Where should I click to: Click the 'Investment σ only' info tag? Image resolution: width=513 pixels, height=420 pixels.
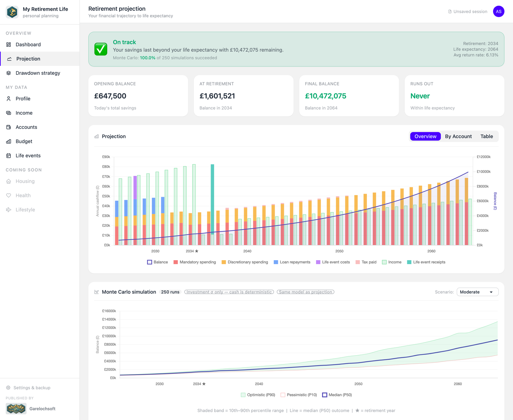pos(229,292)
